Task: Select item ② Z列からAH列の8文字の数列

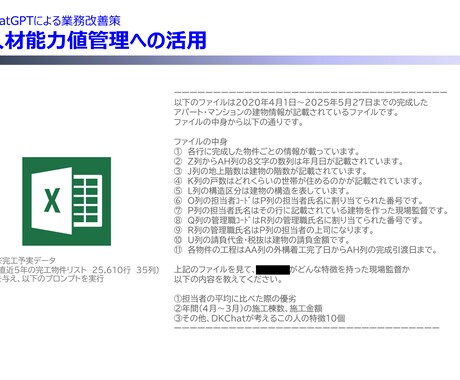Action: tap(289, 161)
